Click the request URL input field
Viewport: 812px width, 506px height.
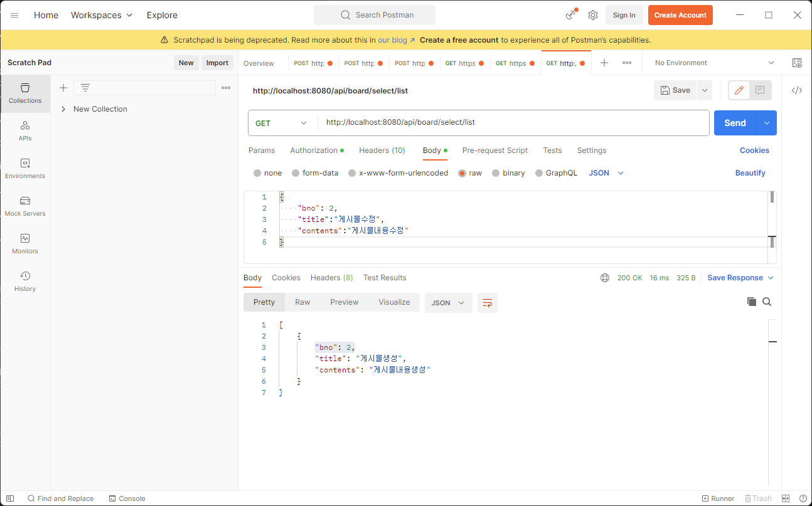click(514, 123)
